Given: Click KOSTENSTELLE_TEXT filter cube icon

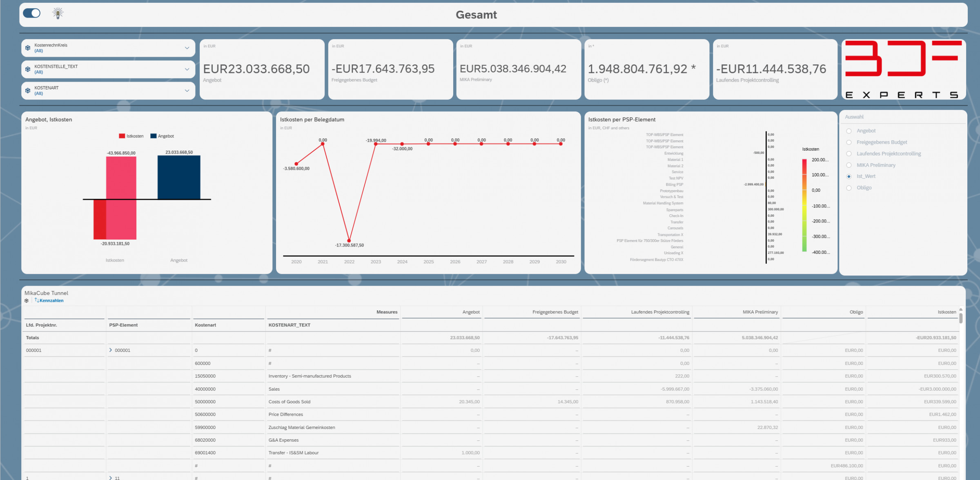Looking at the screenshot, I should pyautogui.click(x=28, y=69).
